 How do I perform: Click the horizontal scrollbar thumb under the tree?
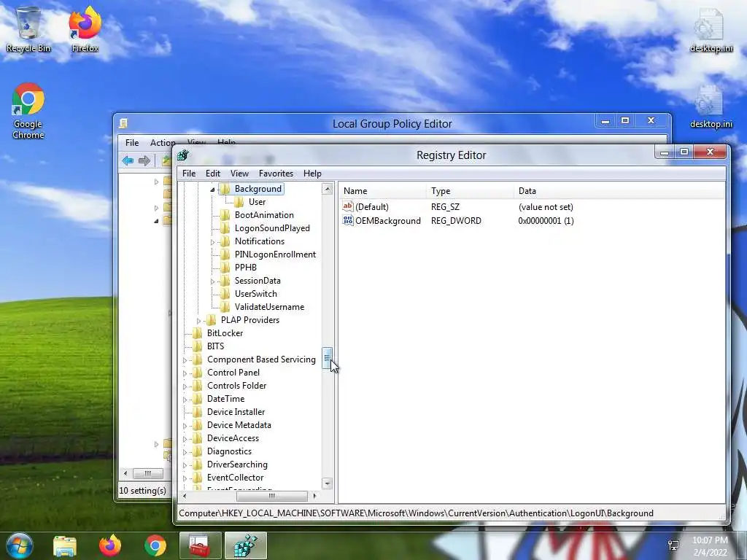(271, 496)
